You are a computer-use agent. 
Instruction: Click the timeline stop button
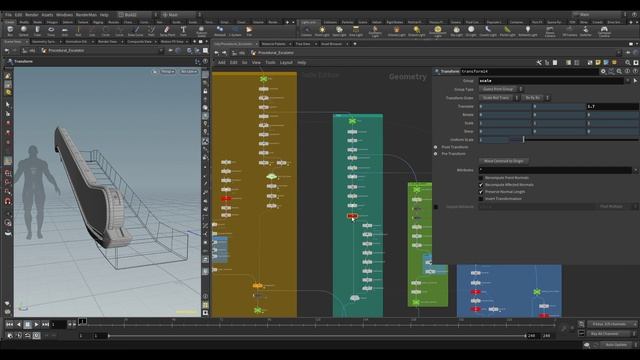[27, 324]
